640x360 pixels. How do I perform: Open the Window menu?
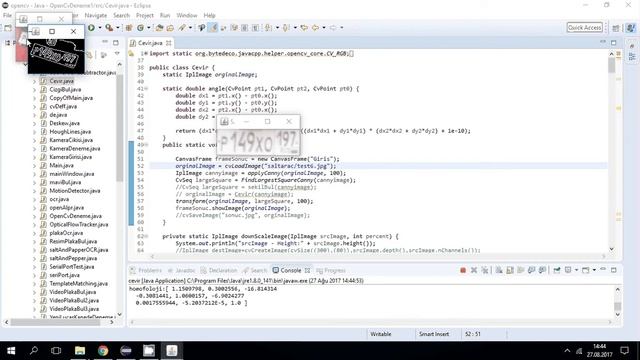click(187, 15)
